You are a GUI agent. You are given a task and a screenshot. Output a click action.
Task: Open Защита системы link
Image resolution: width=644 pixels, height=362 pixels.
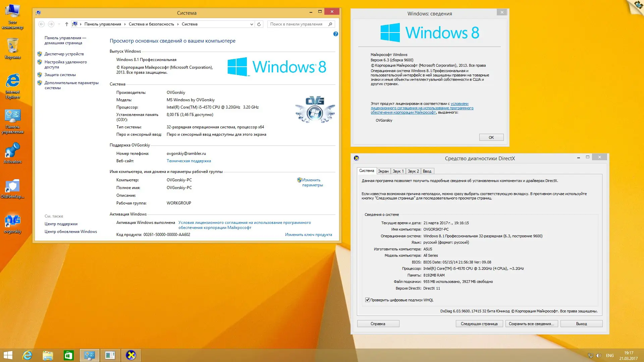[60, 75]
